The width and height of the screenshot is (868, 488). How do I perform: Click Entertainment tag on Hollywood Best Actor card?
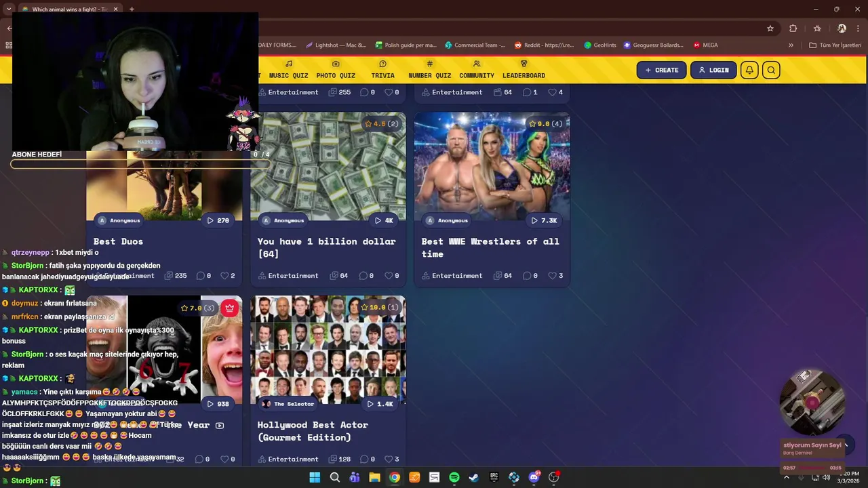pos(287,460)
